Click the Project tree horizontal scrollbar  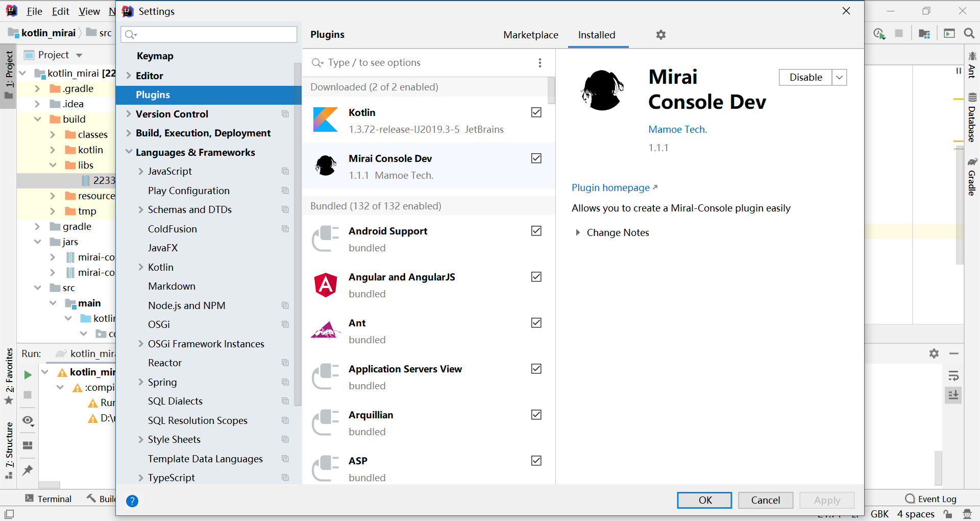coord(49,485)
